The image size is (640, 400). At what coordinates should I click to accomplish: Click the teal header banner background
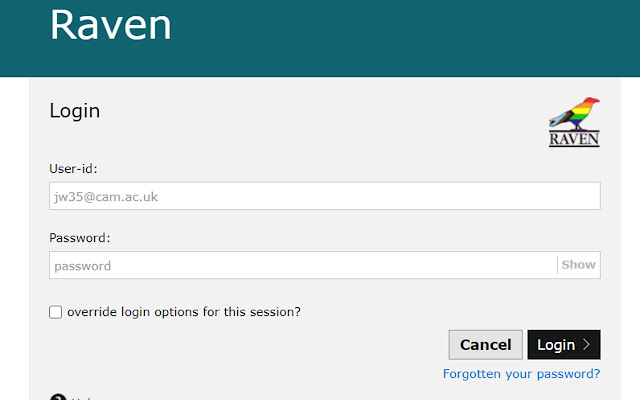click(x=400, y=38)
